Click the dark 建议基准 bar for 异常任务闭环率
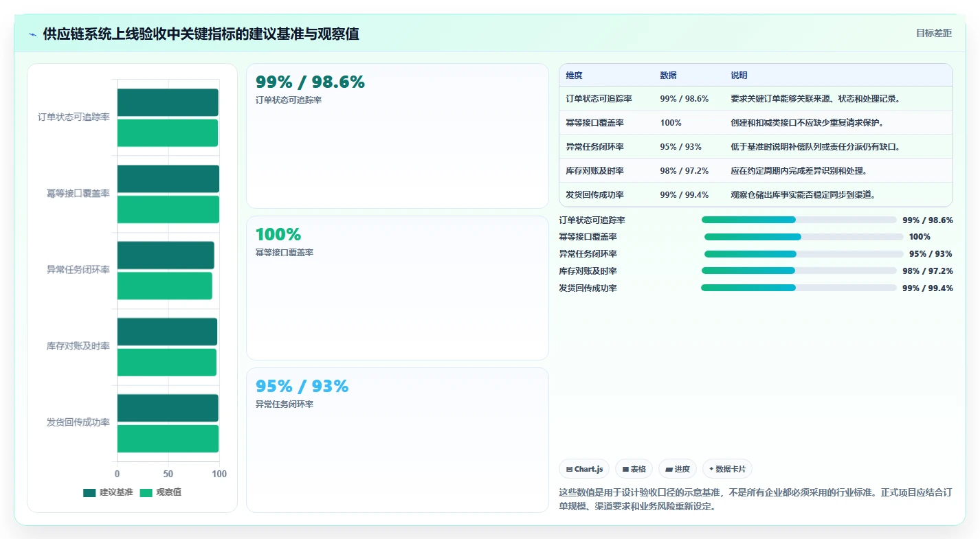Image resolution: width=980 pixels, height=539 pixels. tap(166, 255)
